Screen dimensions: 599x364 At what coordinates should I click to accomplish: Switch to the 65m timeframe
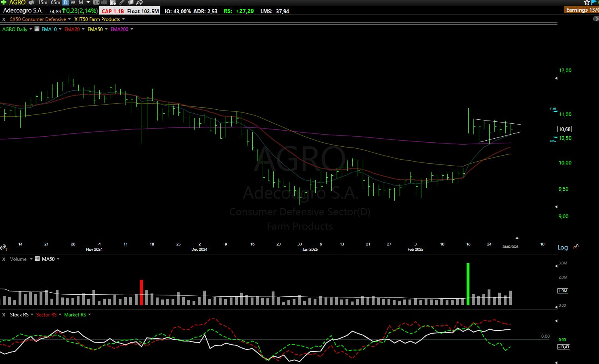(55, 2)
